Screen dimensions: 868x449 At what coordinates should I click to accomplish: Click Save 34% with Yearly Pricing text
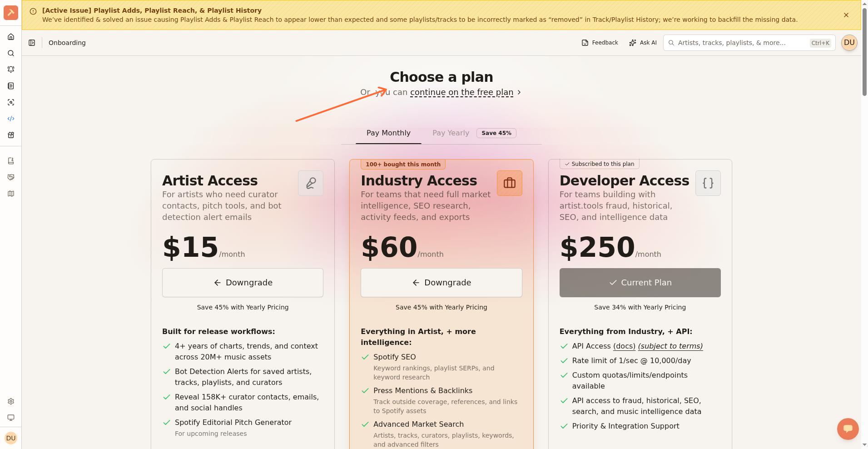pyautogui.click(x=640, y=307)
